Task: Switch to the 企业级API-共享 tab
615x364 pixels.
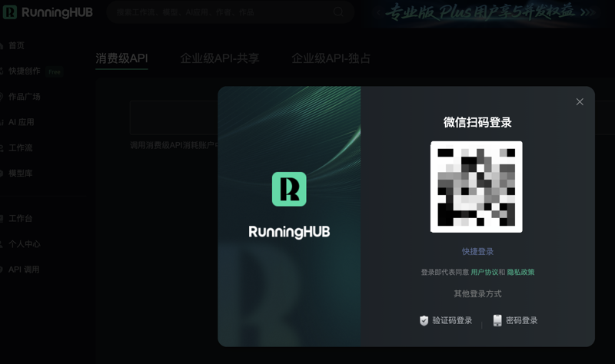Action: point(220,58)
